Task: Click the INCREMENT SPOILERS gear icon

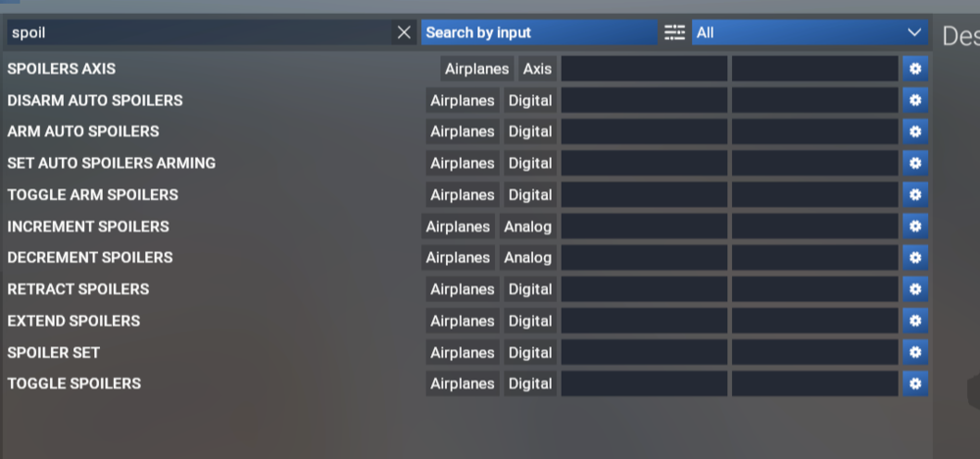Action: 915,227
